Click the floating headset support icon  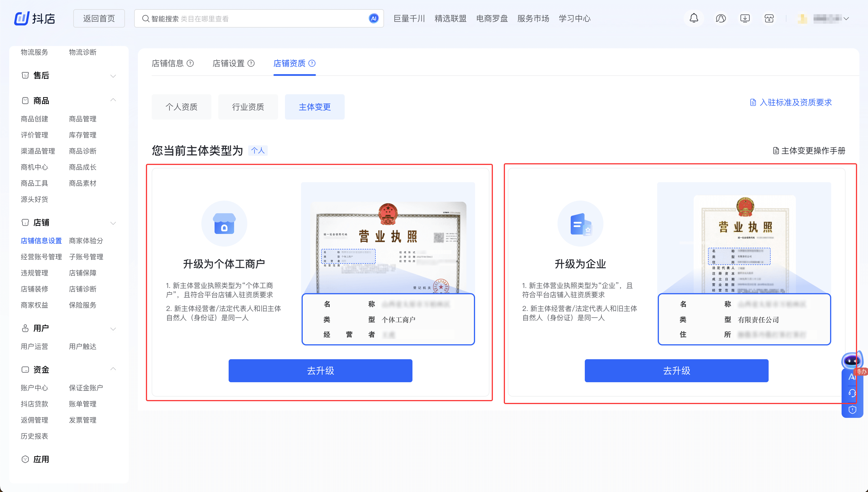(x=852, y=393)
